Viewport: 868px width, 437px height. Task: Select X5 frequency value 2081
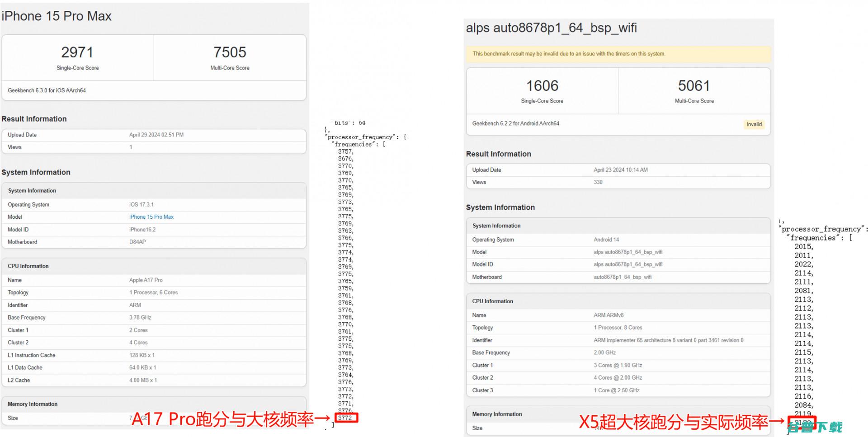coord(804,291)
